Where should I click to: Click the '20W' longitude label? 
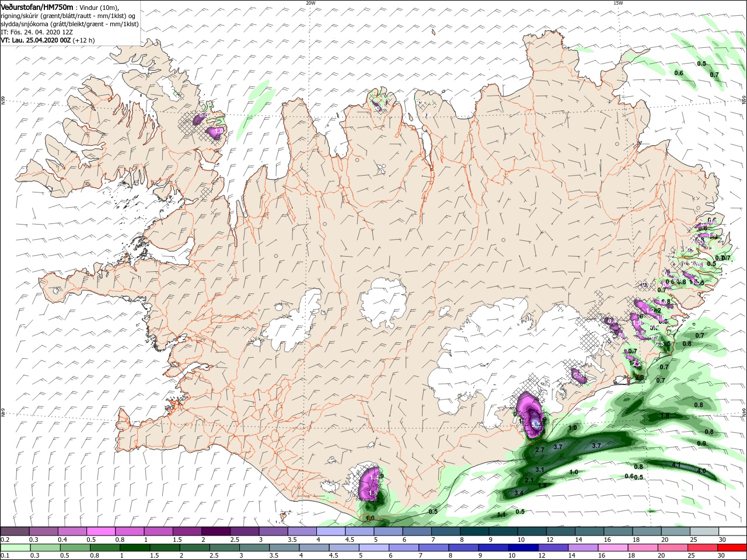point(310,2)
